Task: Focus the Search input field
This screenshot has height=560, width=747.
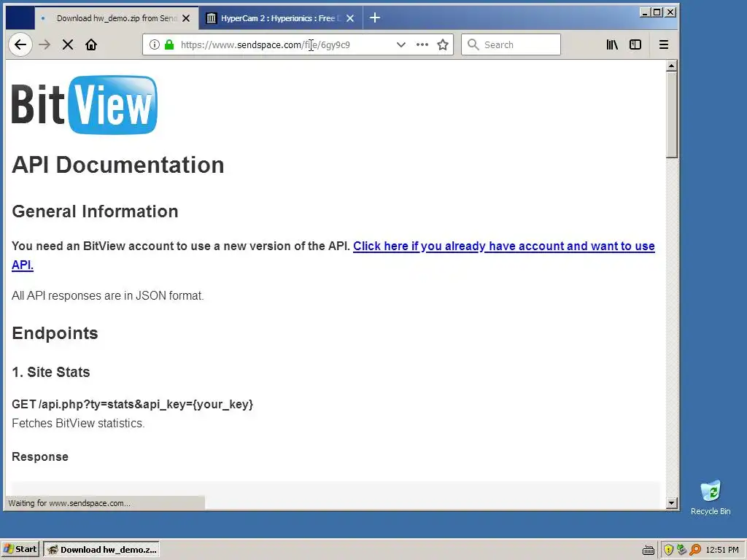Action: click(511, 44)
